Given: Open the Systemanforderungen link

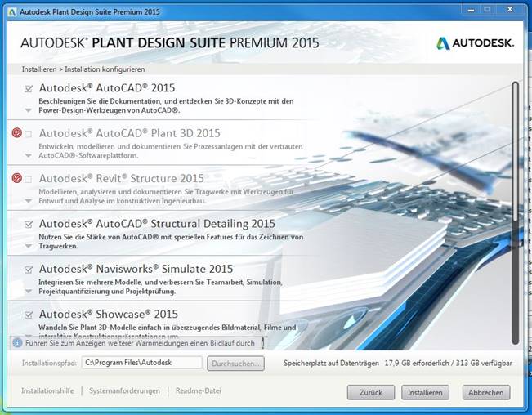Looking at the screenshot, I should [124, 390].
